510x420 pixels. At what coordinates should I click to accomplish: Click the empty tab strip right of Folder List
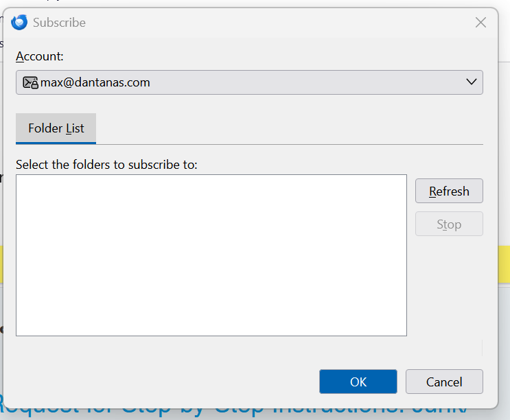pyautogui.click(x=288, y=128)
